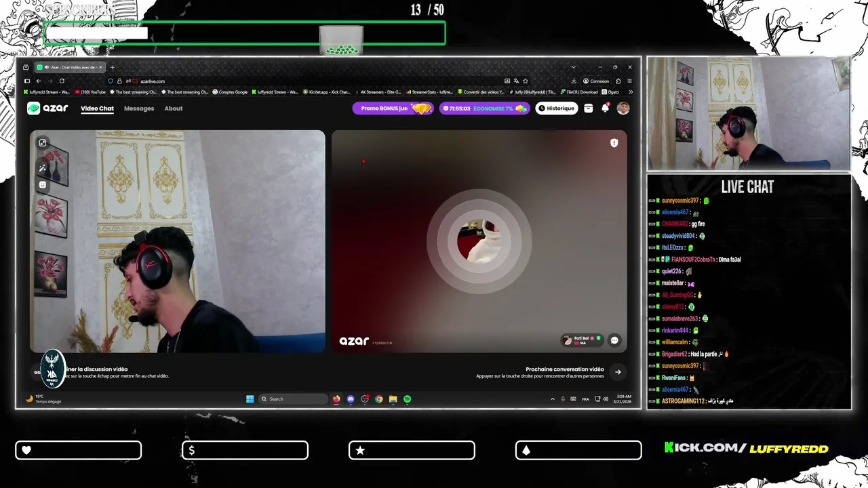Open the Kicklet.app bookmark

click(326, 92)
